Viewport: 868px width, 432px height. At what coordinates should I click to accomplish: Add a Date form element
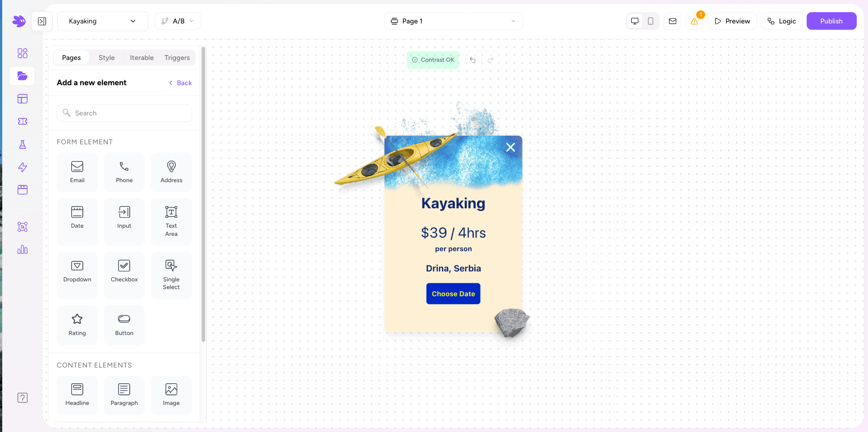(x=77, y=221)
